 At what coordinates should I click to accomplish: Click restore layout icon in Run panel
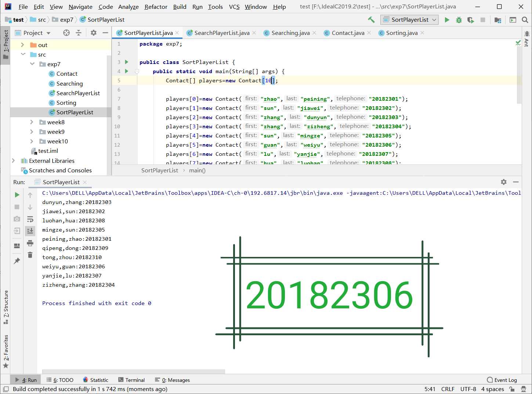pos(17,246)
